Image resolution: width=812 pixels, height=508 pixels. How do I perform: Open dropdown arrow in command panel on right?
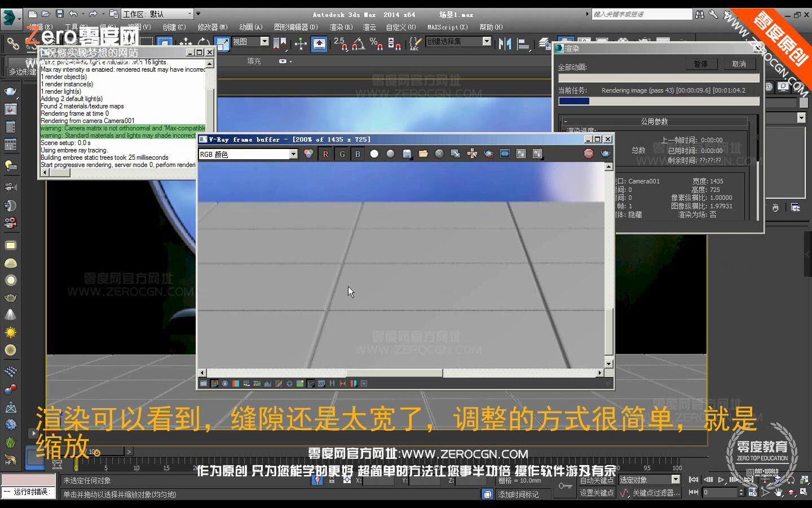coord(801,117)
